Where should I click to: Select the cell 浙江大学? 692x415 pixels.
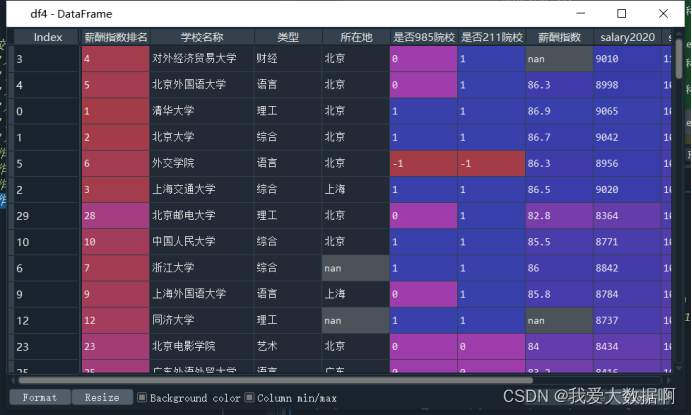point(202,268)
